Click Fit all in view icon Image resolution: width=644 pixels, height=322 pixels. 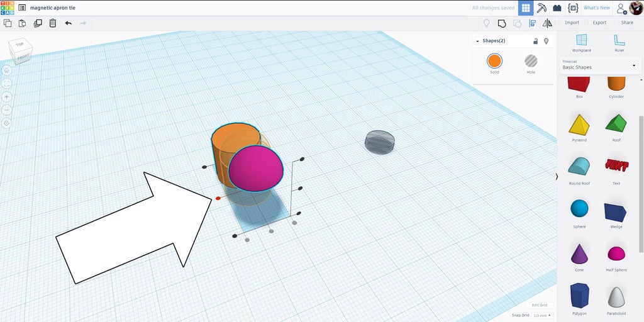[7, 84]
